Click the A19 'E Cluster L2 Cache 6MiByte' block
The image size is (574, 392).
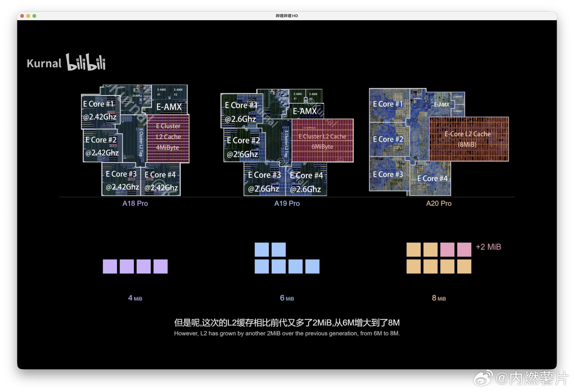322,141
